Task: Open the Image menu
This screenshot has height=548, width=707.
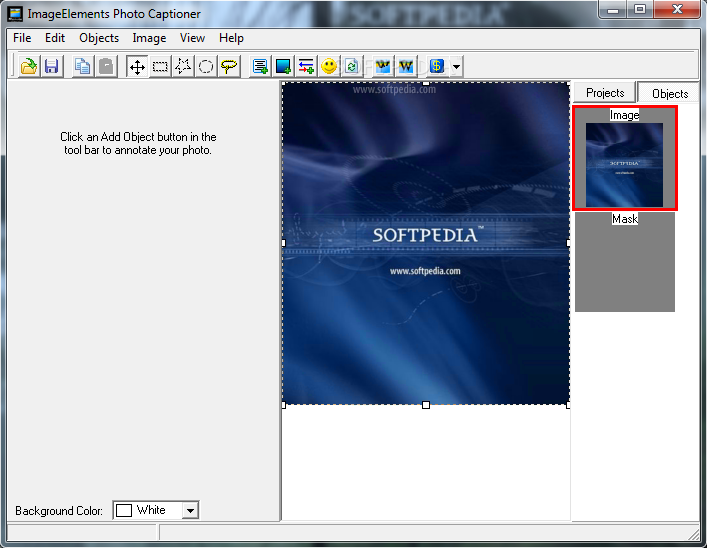Action: click(149, 38)
